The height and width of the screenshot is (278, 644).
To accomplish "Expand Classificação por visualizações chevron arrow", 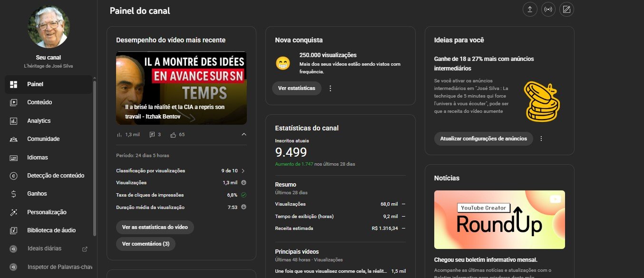I will tap(243, 171).
